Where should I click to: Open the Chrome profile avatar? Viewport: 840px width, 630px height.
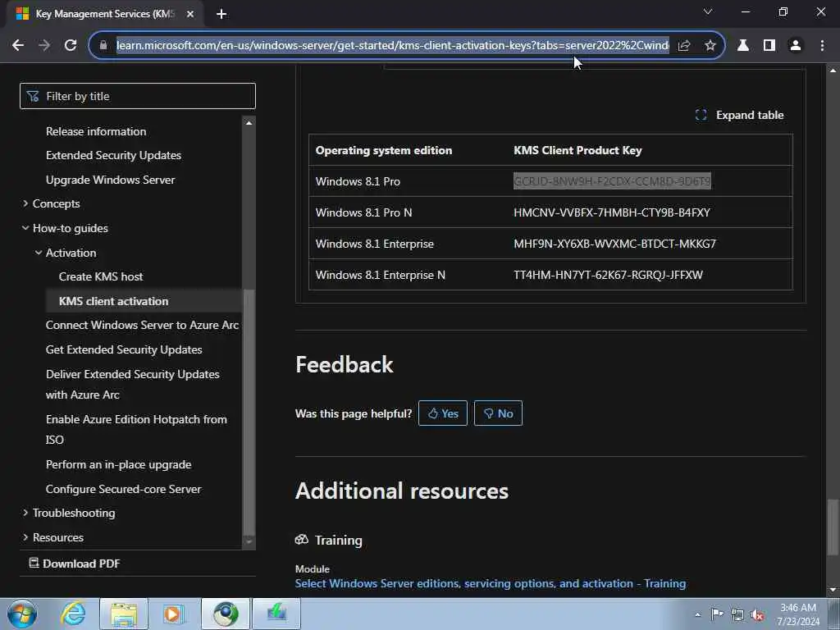(796, 46)
